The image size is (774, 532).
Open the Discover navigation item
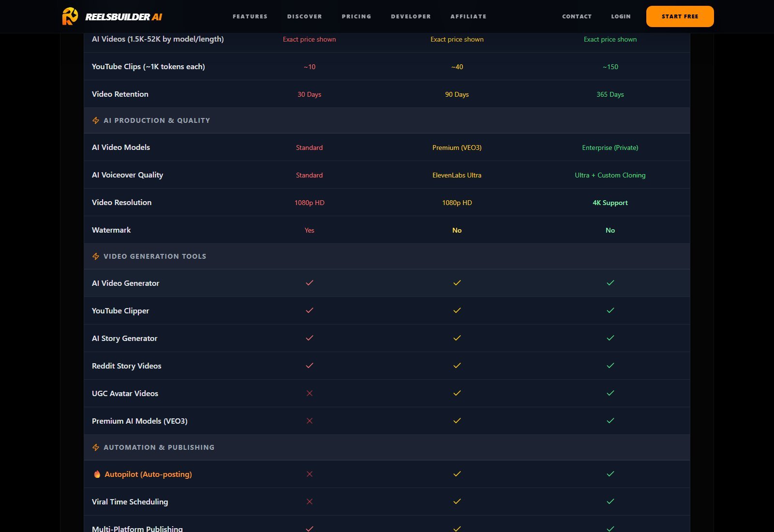(x=305, y=16)
